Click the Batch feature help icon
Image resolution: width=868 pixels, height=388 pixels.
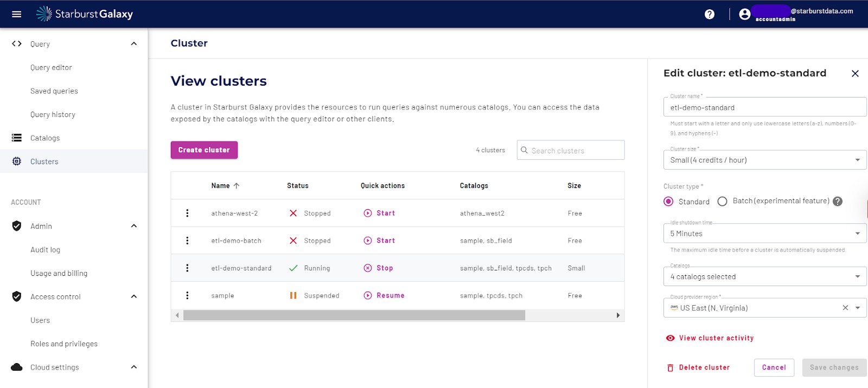point(838,201)
